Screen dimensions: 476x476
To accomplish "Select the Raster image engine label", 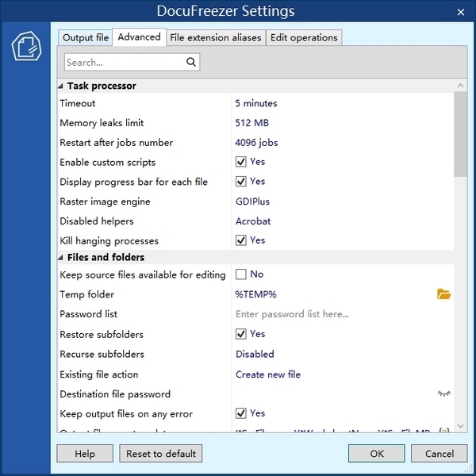I will pos(105,202).
